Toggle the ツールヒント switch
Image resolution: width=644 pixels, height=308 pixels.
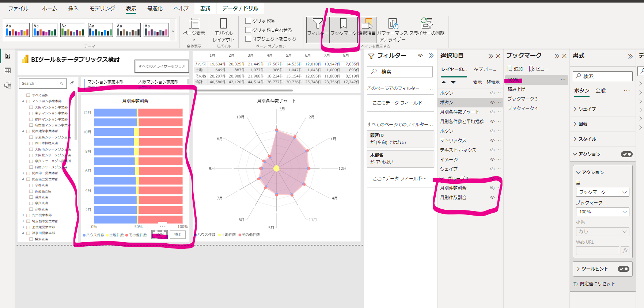(624, 269)
